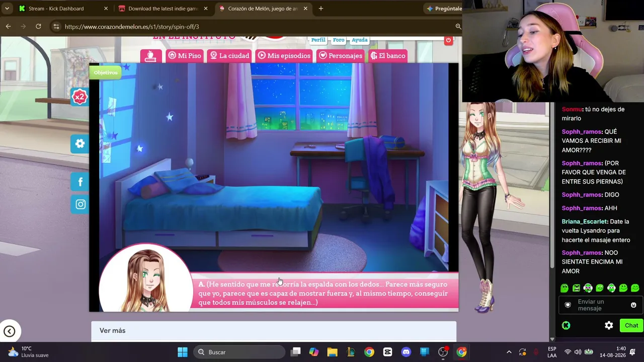Open the Personajes menu

[341, 56]
